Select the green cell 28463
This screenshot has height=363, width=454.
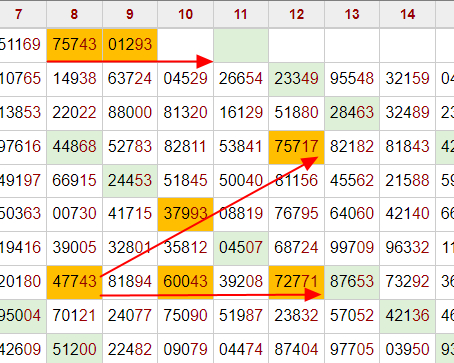click(352, 113)
